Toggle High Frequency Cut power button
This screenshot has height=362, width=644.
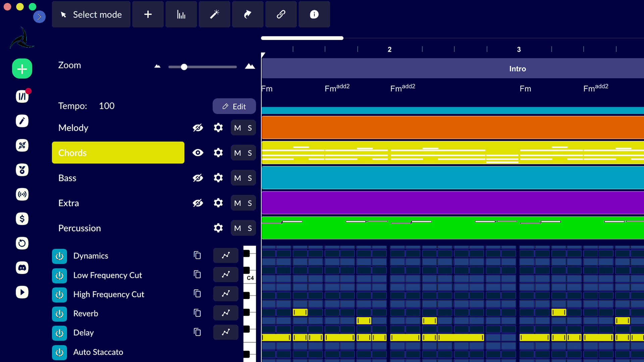(59, 295)
